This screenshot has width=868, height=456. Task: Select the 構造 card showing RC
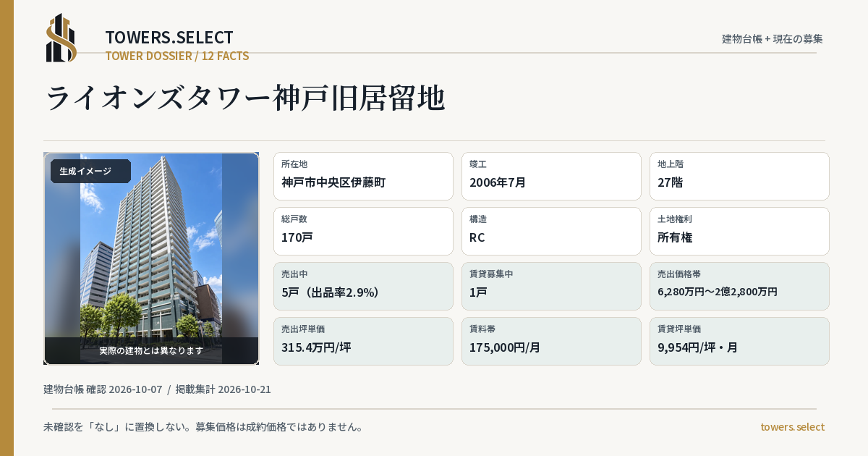pos(551,231)
